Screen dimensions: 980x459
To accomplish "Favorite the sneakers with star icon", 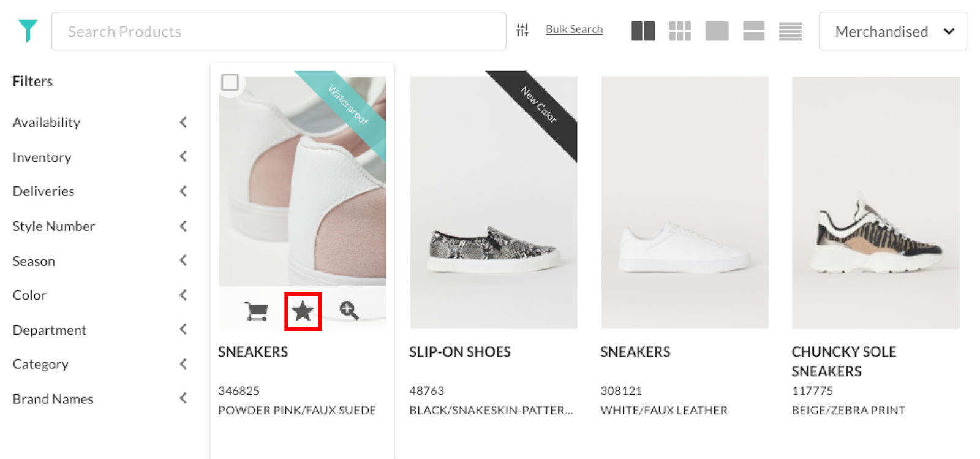I will click(303, 311).
